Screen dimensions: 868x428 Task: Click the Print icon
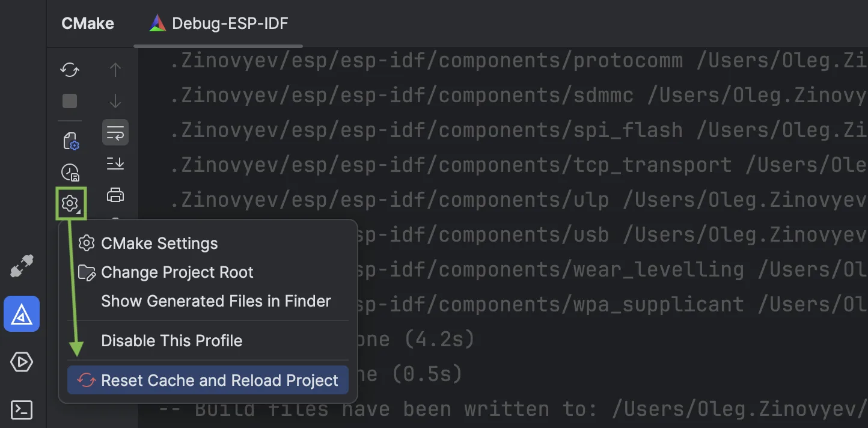coord(115,195)
